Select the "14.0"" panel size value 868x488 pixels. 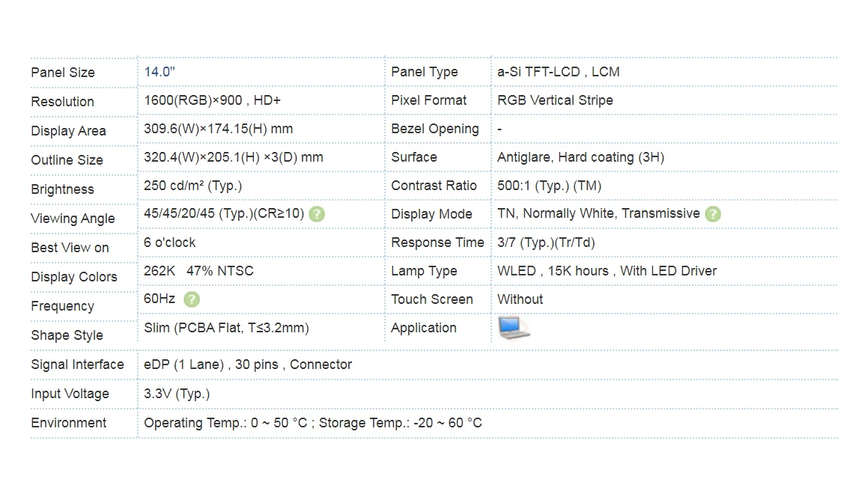tap(160, 72)
